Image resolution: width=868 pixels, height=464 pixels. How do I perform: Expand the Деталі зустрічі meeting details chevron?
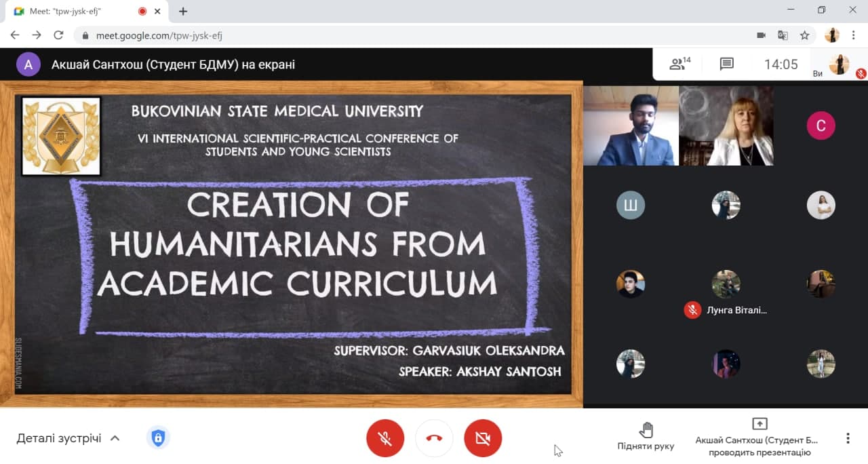[x=115, y=438]
